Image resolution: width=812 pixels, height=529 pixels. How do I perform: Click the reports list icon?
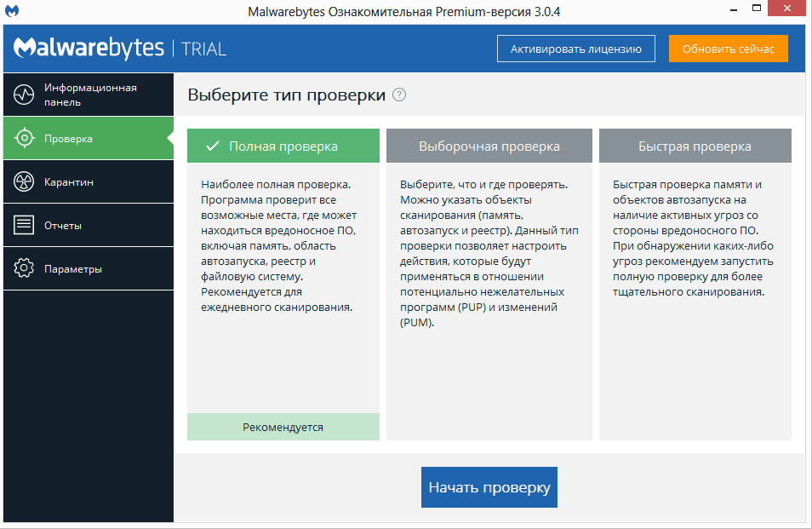24,225
